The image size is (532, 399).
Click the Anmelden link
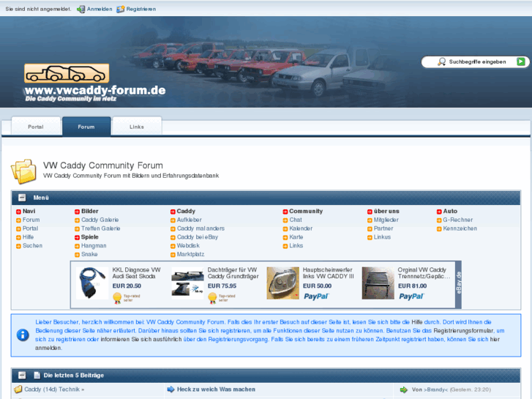coord(100,10)
